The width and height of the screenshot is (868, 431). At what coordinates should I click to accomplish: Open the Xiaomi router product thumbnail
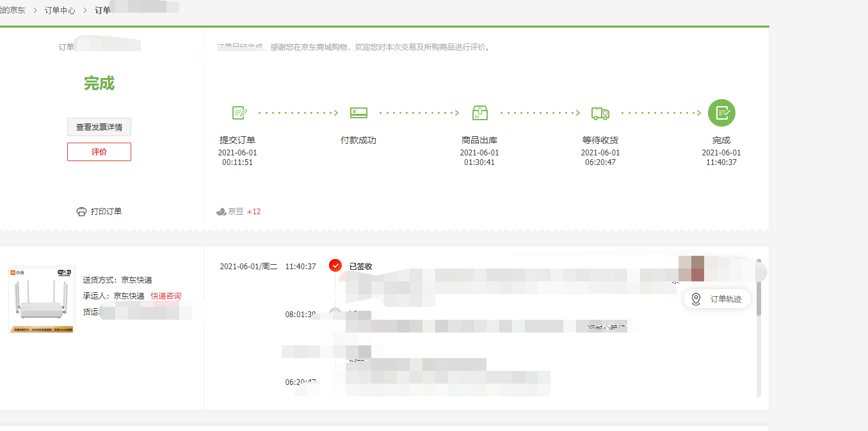(x=42, y=299)
